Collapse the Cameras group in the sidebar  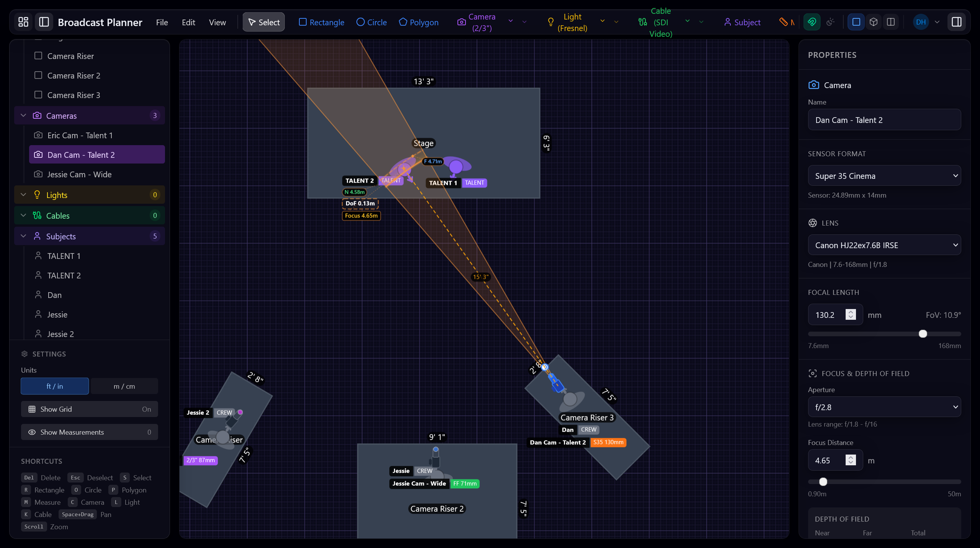click(23, 115)
